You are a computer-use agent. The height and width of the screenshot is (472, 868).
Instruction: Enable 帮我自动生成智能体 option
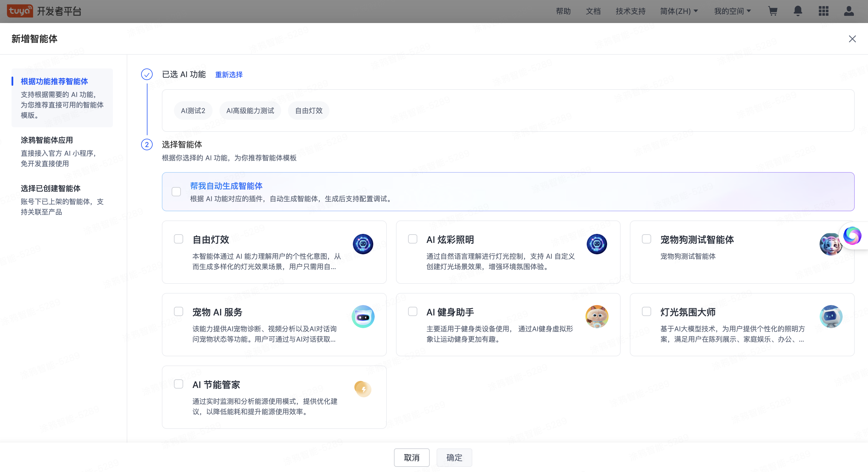[x=176, y=191]
